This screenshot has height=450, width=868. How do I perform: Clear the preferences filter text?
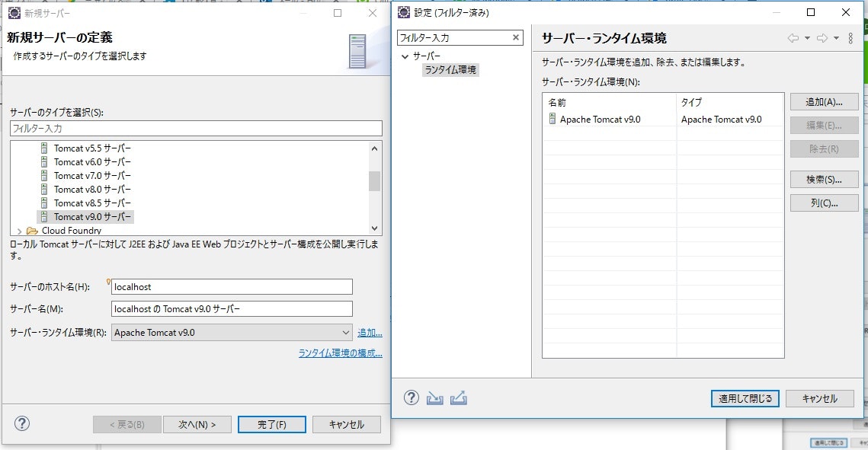pos(516,37)
